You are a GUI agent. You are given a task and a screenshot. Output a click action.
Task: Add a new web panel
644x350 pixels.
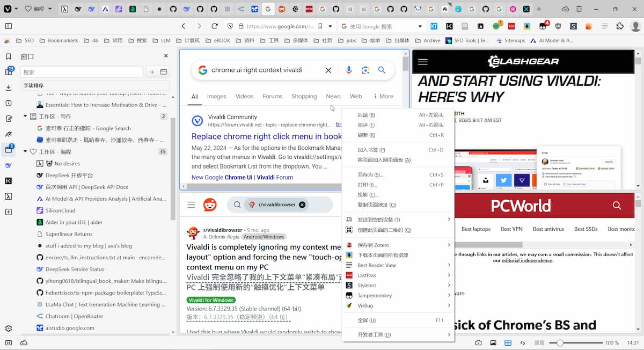click(9, 212)
